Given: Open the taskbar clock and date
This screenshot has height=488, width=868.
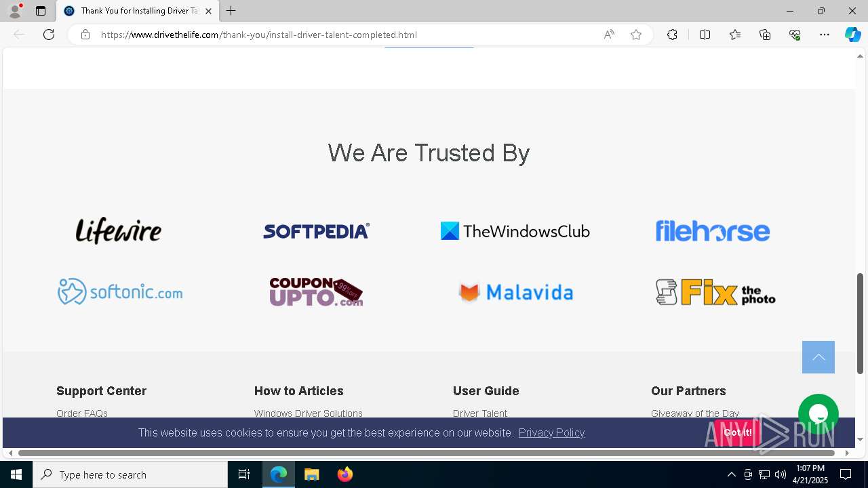Looking at the screenshot, I should point(810,474).
